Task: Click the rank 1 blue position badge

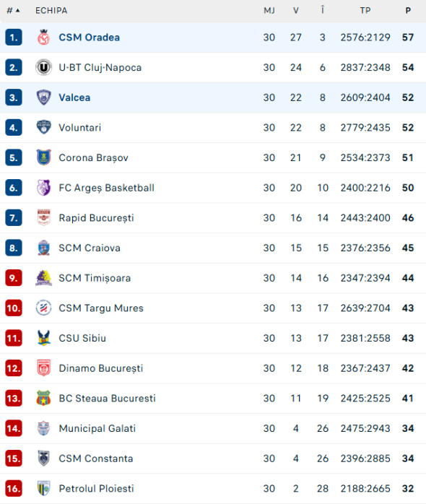Action: coord(14,38)
